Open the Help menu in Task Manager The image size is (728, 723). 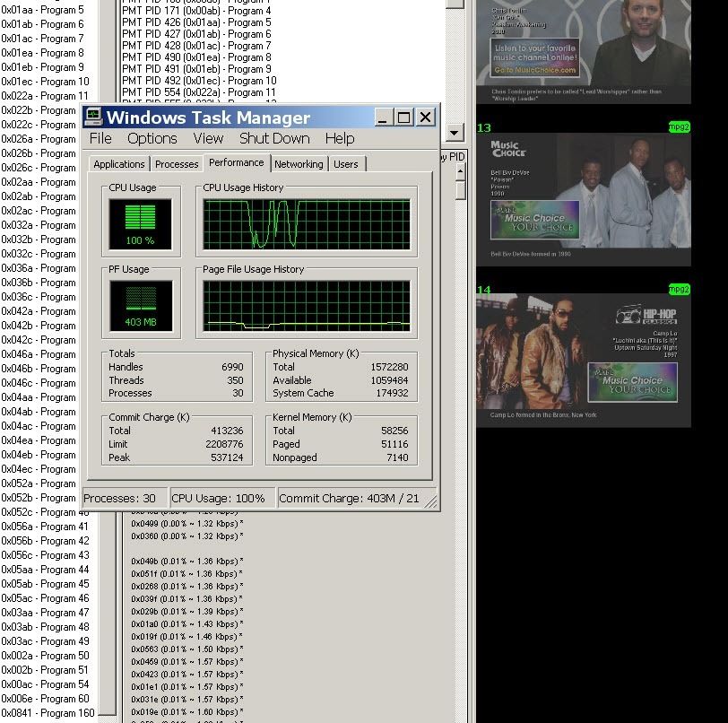tap(340, 138)
